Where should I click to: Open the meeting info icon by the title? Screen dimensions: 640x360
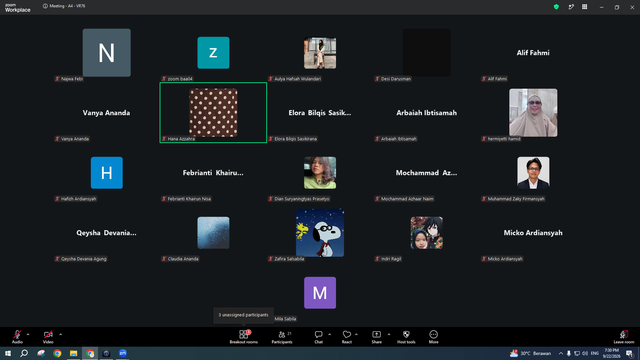[x=45, y=6]
